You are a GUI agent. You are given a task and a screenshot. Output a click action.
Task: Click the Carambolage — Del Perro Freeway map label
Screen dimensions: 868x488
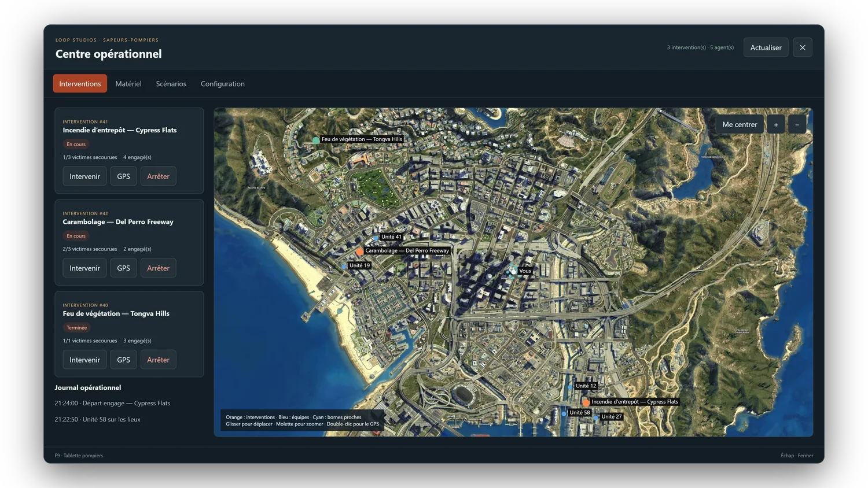[x=407, y=250]
